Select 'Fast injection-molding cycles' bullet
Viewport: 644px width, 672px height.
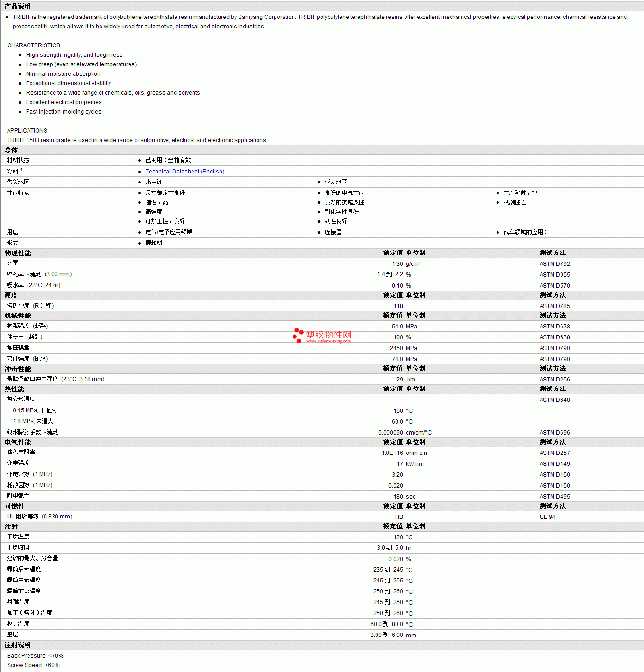tap(64, 112)
